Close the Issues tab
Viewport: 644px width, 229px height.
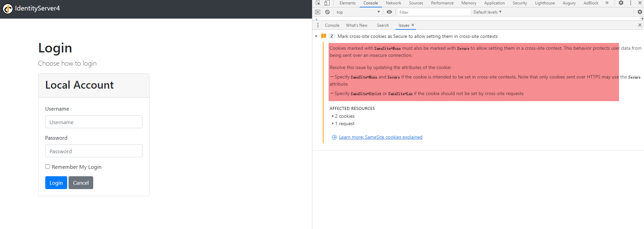(413, 25)
